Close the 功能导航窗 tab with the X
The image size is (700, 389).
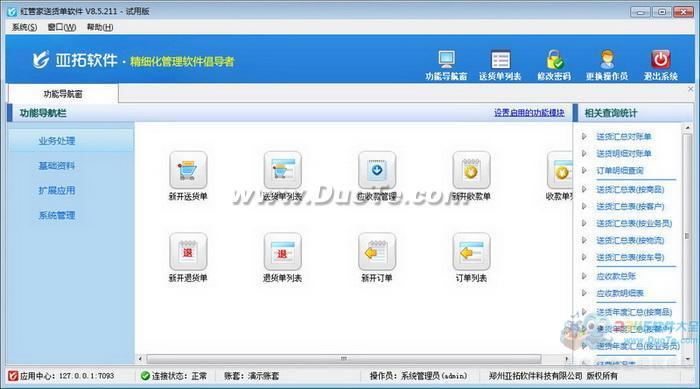pyautogui.click(x=691, y=89)
